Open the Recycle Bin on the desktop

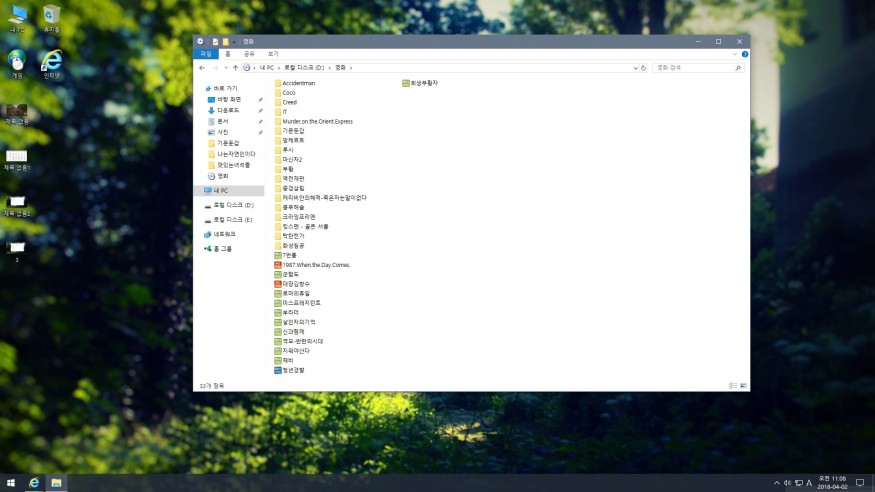51,16
